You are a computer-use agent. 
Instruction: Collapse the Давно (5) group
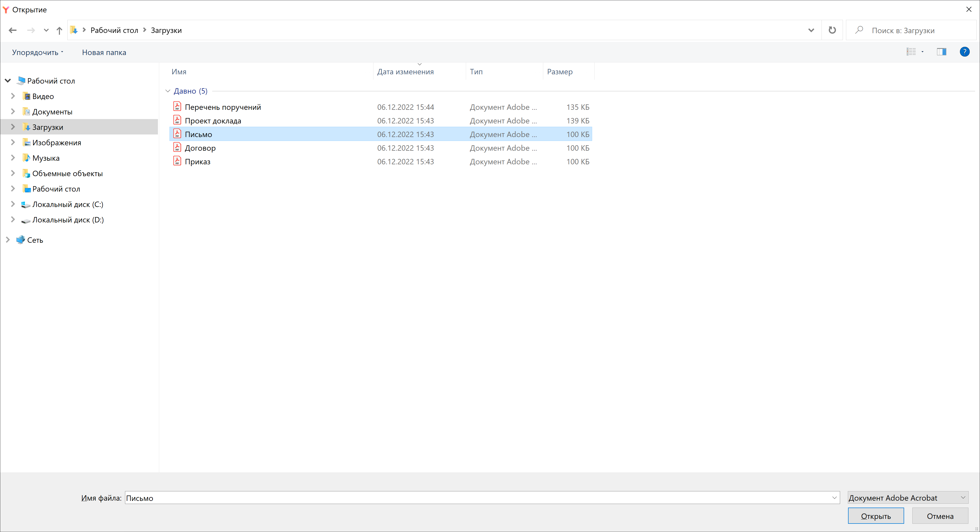168,91
